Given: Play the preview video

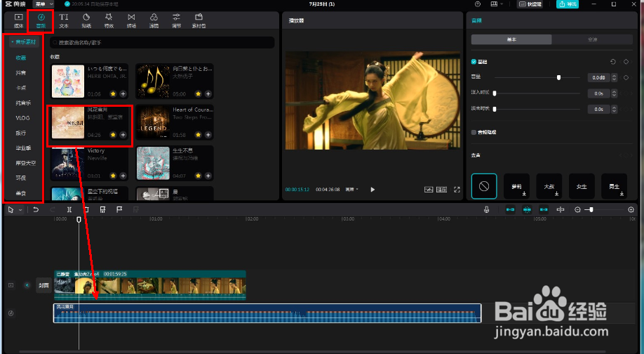Looking at the screenshot, I should (x=373, y=190).
